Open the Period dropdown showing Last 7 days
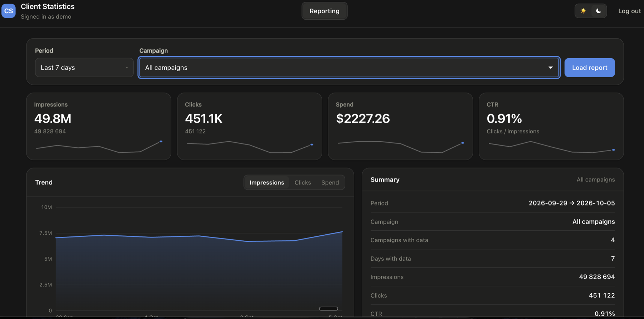This screenshot has height=319, width=644. (84, 68)
